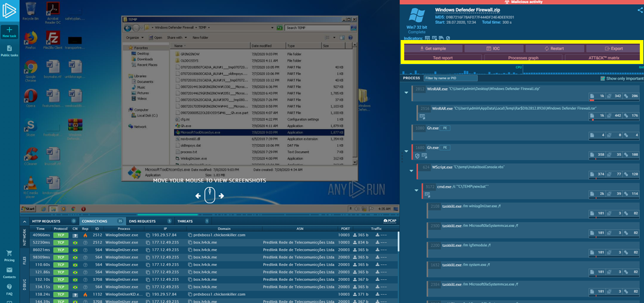The image size is (644, 303).
Task: Open the FAQ section
Action: (9, 289)
